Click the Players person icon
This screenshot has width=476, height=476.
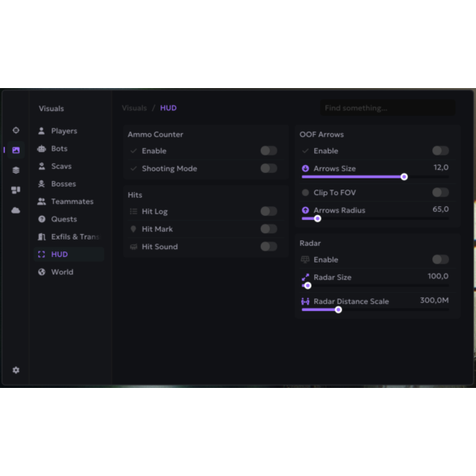[x=41, y=131]
